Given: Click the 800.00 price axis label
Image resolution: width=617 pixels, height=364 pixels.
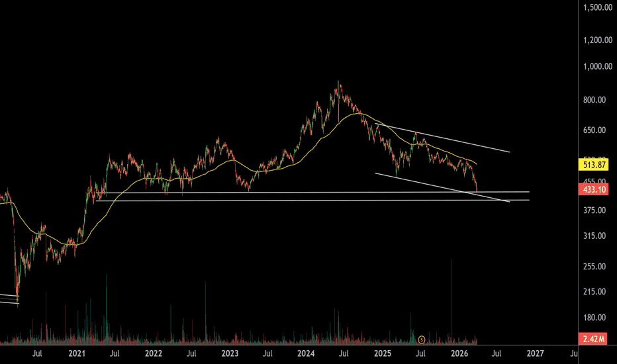Looking at the screenshot, I should pos(594,100).
